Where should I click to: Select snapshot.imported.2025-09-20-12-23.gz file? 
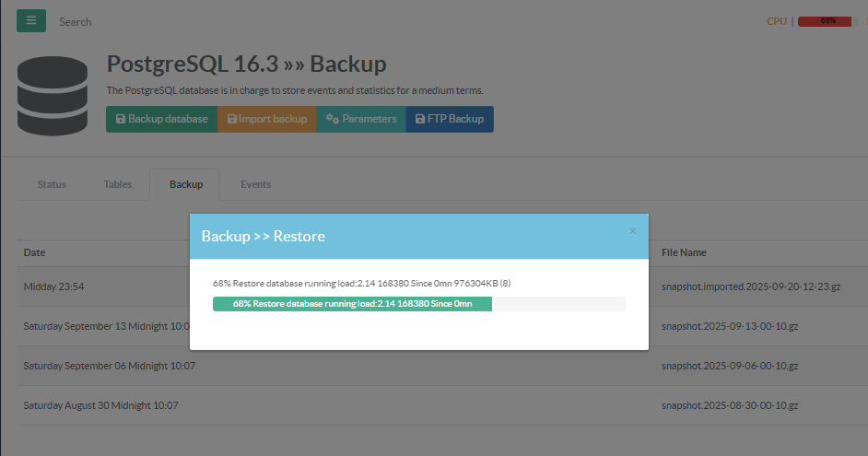(750, 286)
